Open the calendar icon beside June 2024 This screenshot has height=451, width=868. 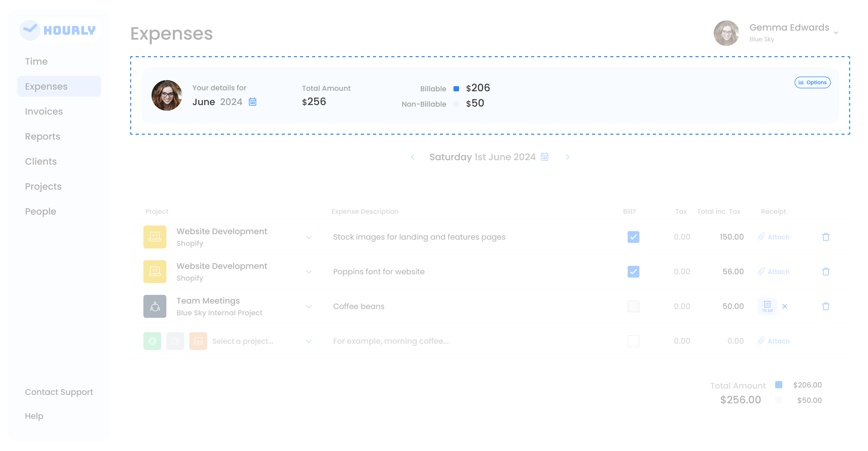coord(252,102)
